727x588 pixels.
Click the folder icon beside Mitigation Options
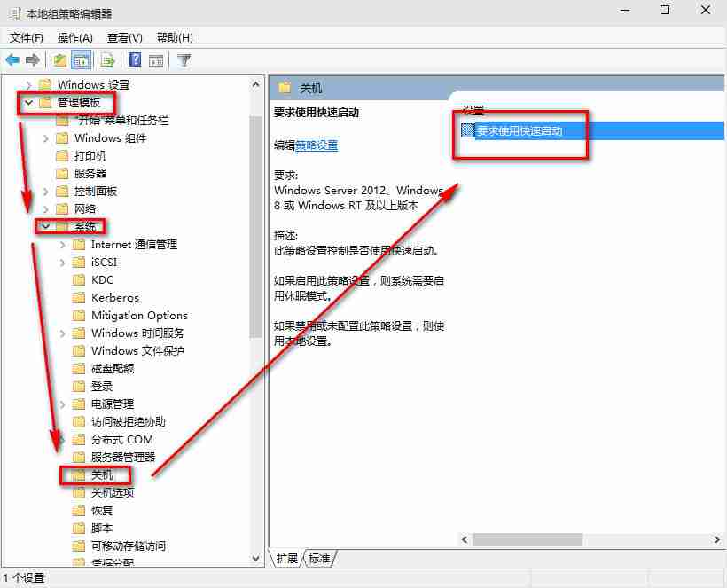(x=79, y=316)
